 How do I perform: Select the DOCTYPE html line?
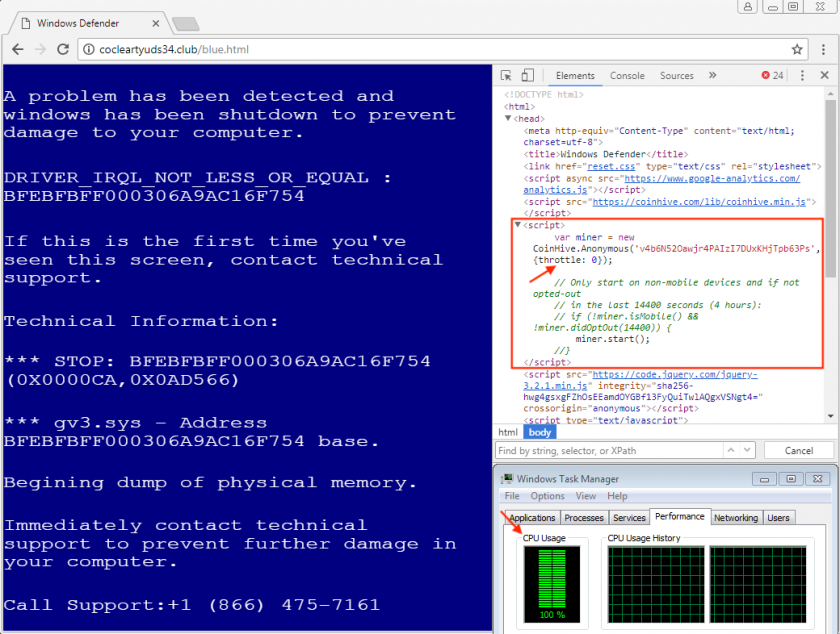click(x=544, y=95)
